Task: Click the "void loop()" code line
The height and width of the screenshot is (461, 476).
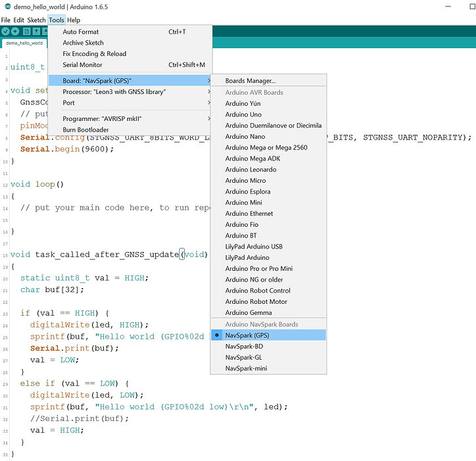Action: point(37,184)
